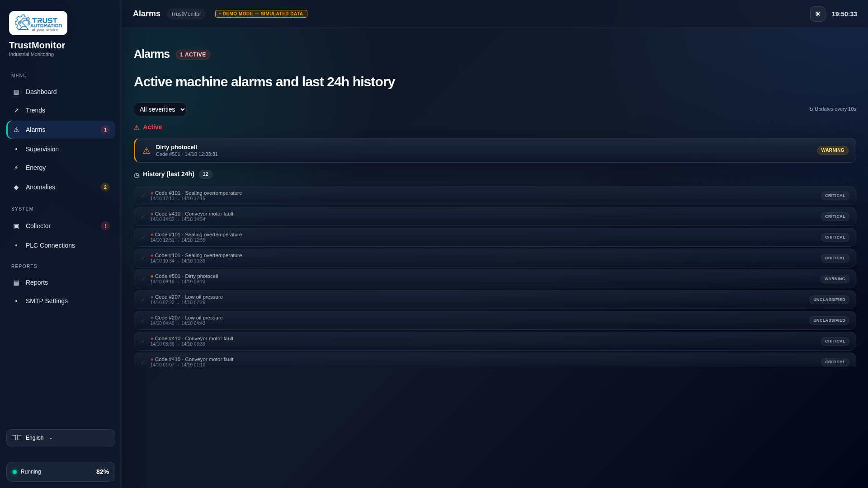Image resolution: width=868 pixels, height=488 pixels.
Task: Click the DEMO MODE simulated data badge
Action: [261, 14]
